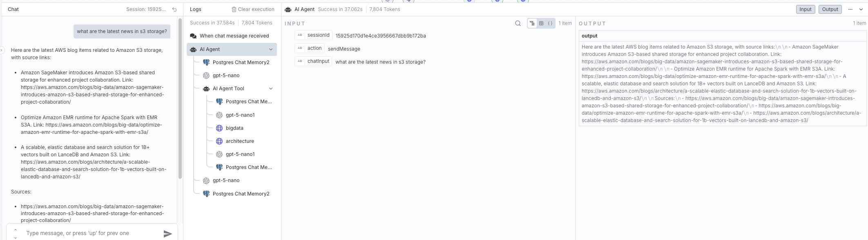Image resolution: width=868 pixels, height=240 pixels.
Task: Click the bigdata globe icon
Action: coord(219,128)
